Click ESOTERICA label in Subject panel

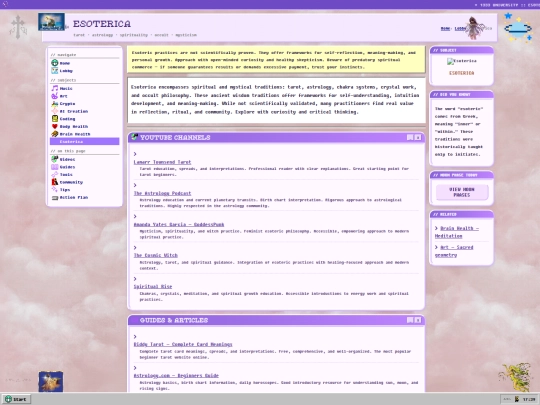click(461, 73)
